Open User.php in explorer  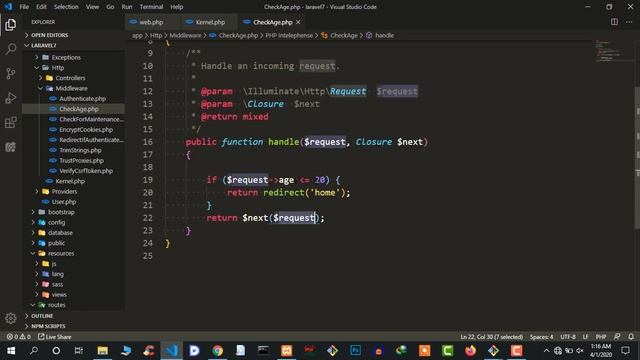[x=64, y=202]
